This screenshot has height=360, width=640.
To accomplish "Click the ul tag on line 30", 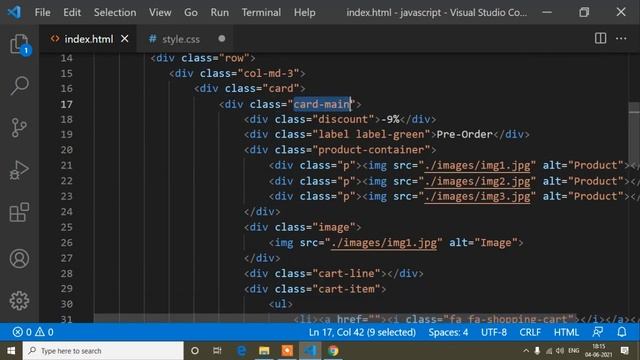I will pyautogui.click(x=280, y=304).
